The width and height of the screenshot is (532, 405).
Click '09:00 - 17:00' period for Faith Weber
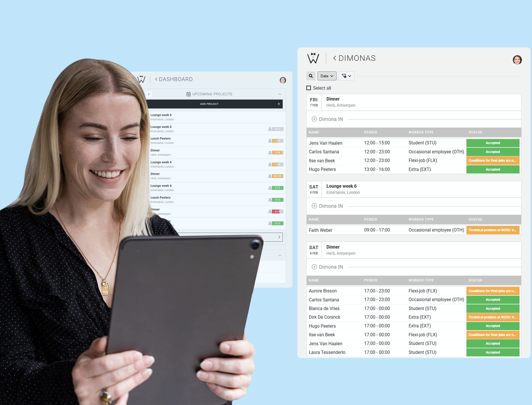(x=377, y=230)
